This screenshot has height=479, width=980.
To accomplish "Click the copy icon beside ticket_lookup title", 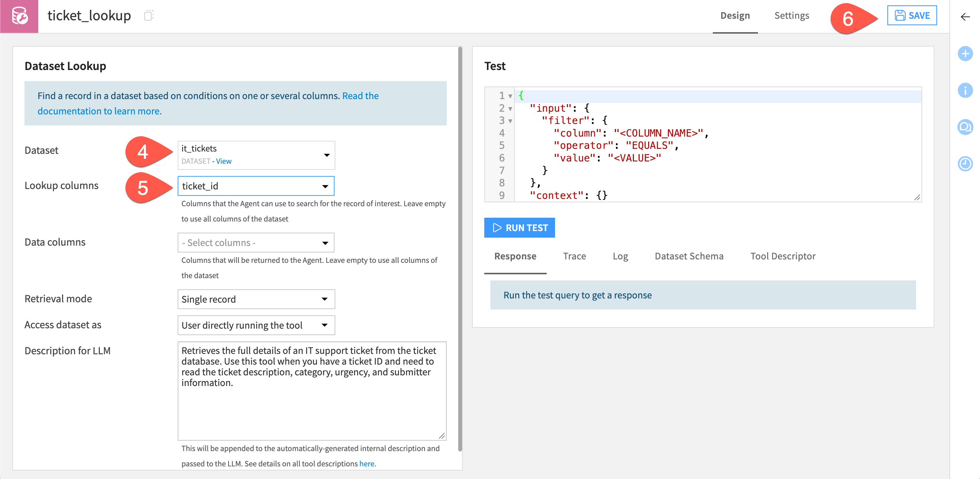I will click(x=149, y=15).
